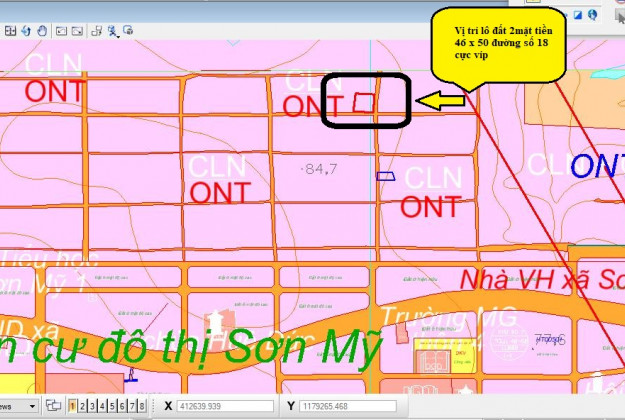625x420 pixels.
Task: Select the Rotate View tool
Action: point(26,31)
